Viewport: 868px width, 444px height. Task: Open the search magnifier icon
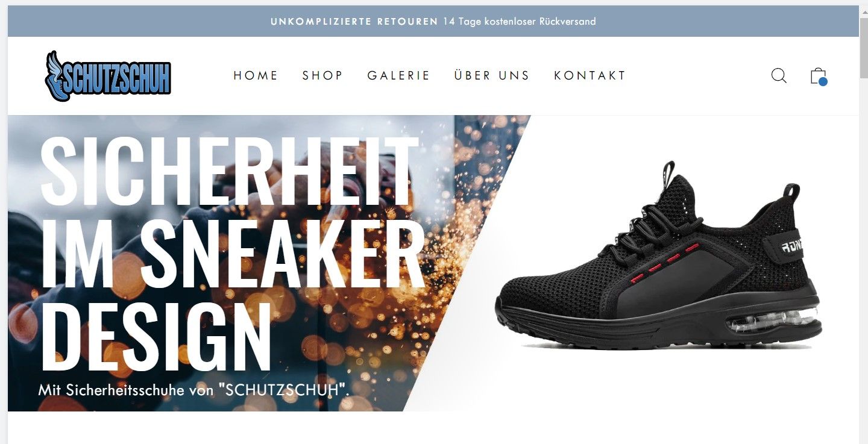(x=779, y=75)
